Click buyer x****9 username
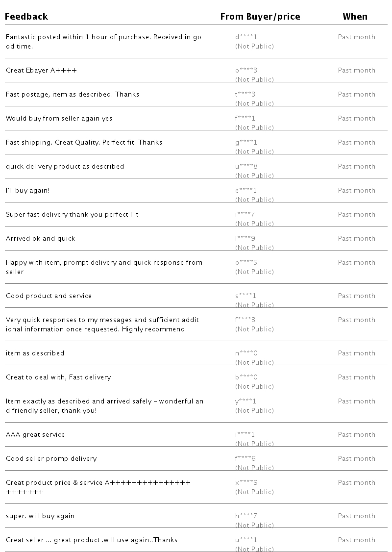Viewport: 392px width, 552px height. (x=246, y=482)
